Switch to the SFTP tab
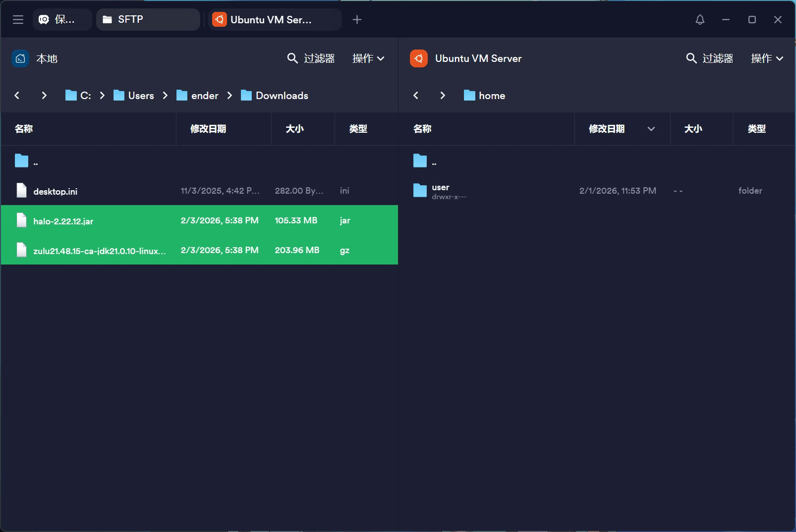 point(148,19)
